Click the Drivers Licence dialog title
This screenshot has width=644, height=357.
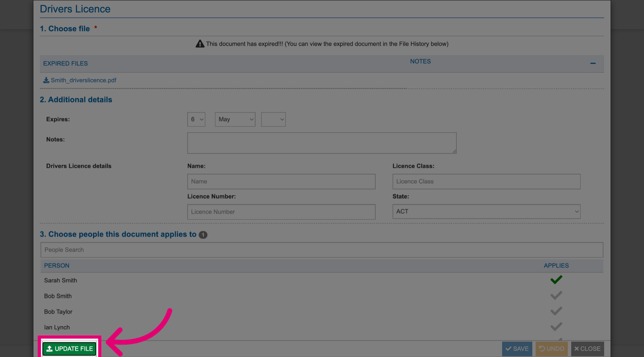75,9
